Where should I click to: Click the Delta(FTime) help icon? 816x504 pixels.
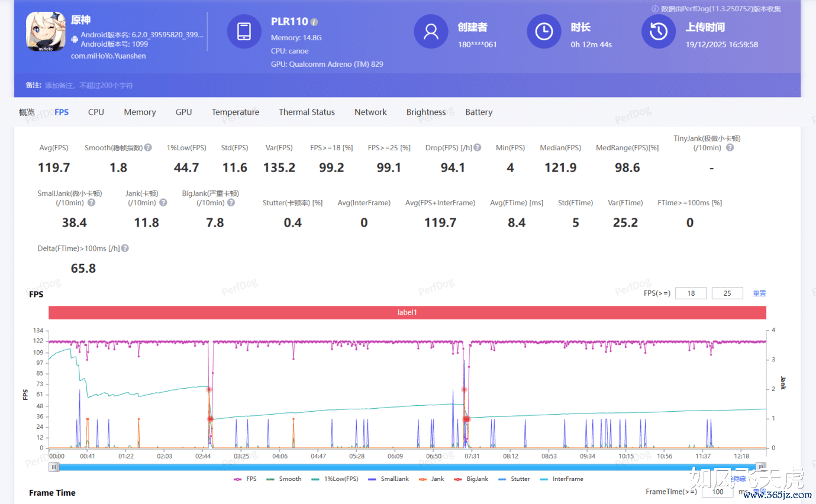click(125, 248)
